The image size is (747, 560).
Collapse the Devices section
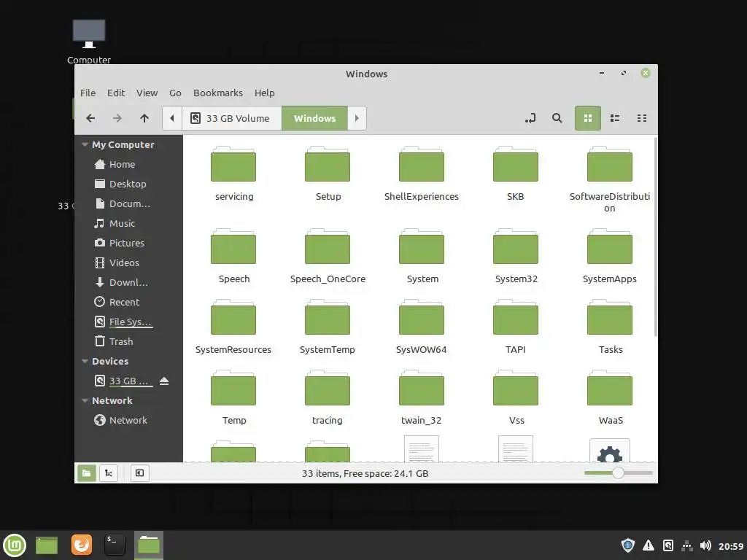(85, 362)
